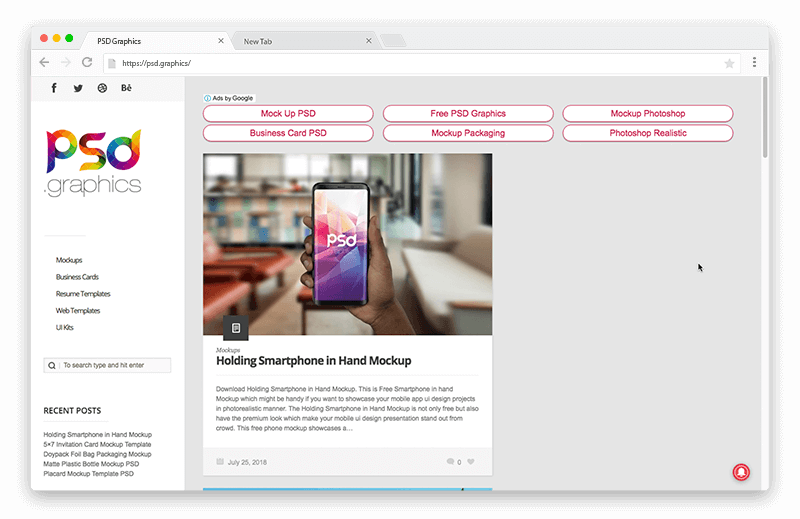Open a new tab with the blank tab button
The width and height of the screenshot is (800, 519).
[393, 41]
